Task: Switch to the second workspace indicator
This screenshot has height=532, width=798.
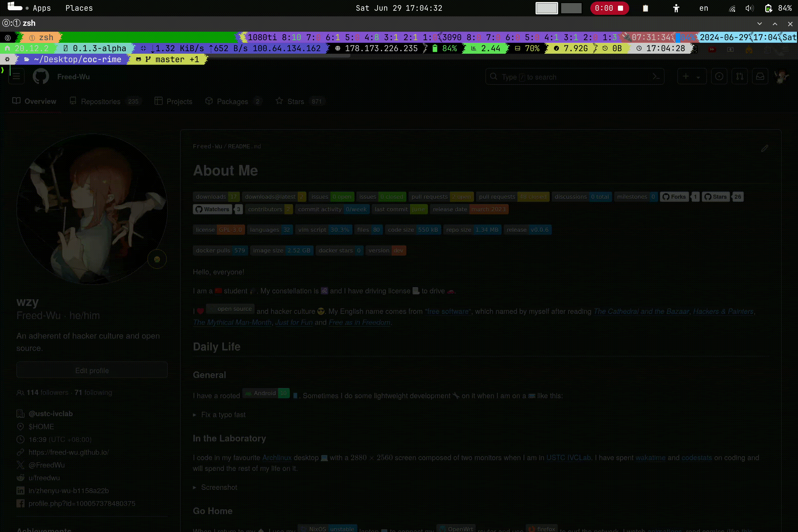Action: coord(571,8)
